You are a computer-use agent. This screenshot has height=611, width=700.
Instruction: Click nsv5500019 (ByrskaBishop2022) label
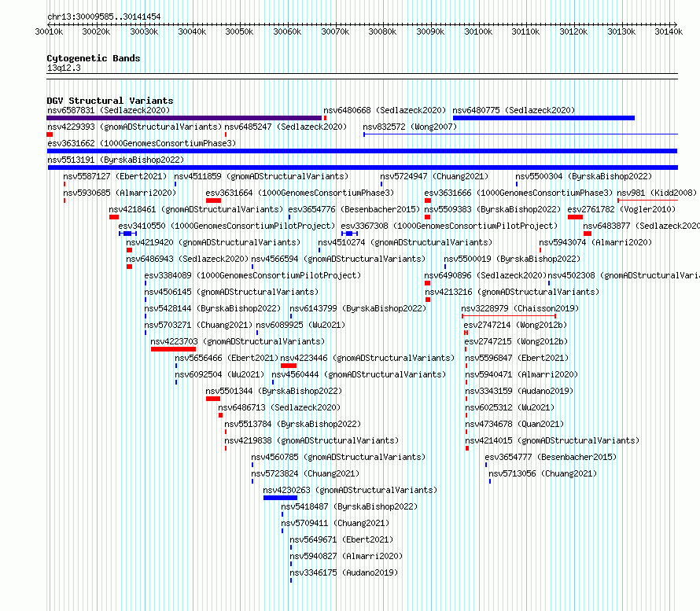point(512,259)
